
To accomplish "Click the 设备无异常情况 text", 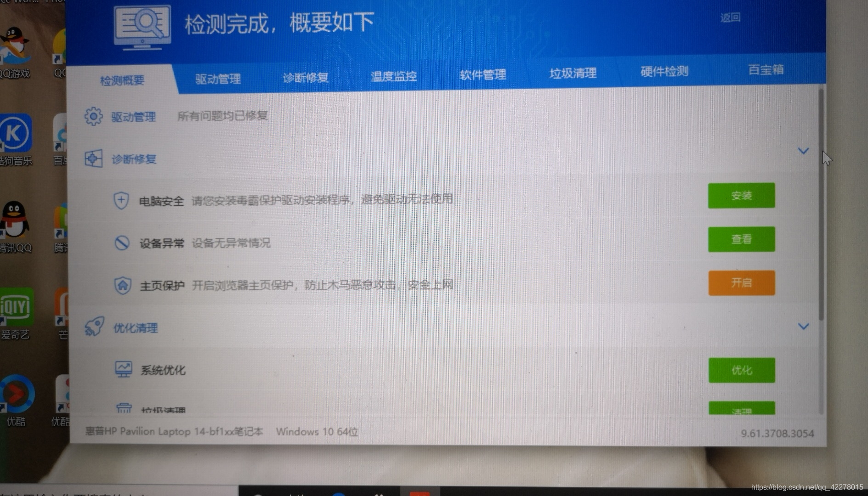I will coord(231,243).
